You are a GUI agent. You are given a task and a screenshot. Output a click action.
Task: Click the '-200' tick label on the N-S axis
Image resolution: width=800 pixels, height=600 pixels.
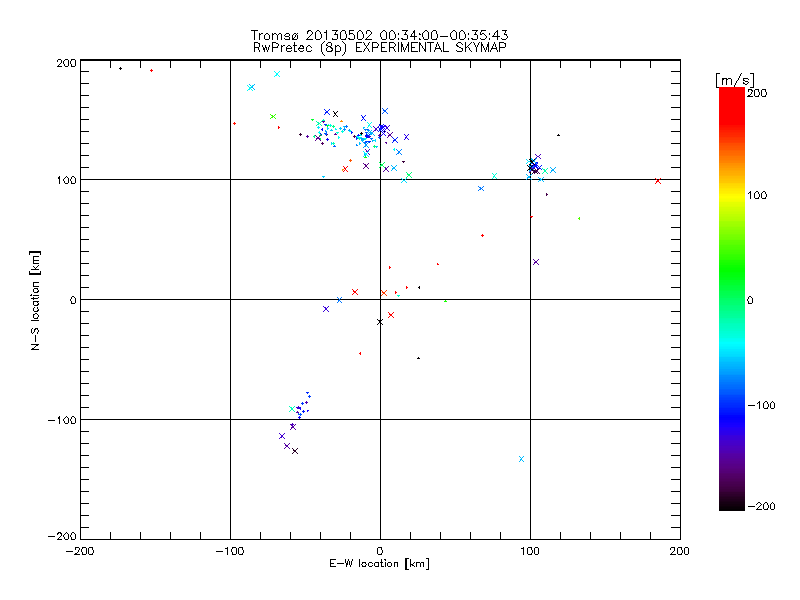pyautogui.click(x=62, y=536)
